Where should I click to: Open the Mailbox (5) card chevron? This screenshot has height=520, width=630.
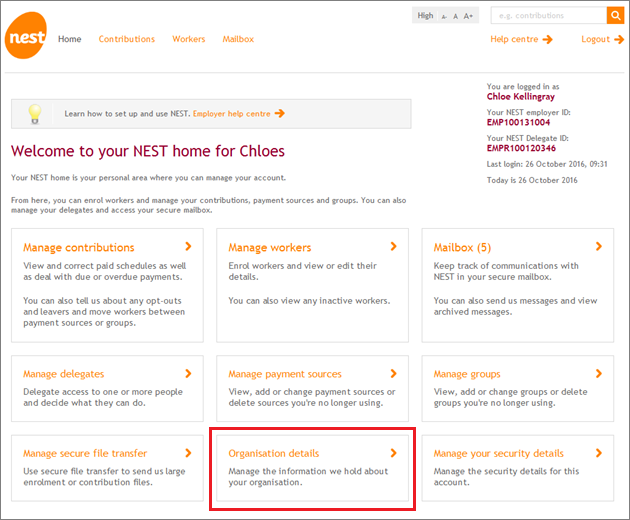[x=599, y=246]
